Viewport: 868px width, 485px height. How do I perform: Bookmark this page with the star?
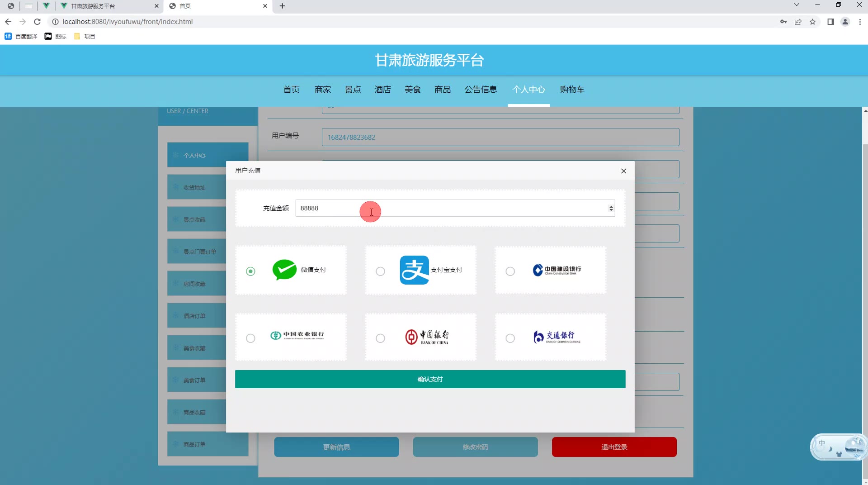(812, 22)
